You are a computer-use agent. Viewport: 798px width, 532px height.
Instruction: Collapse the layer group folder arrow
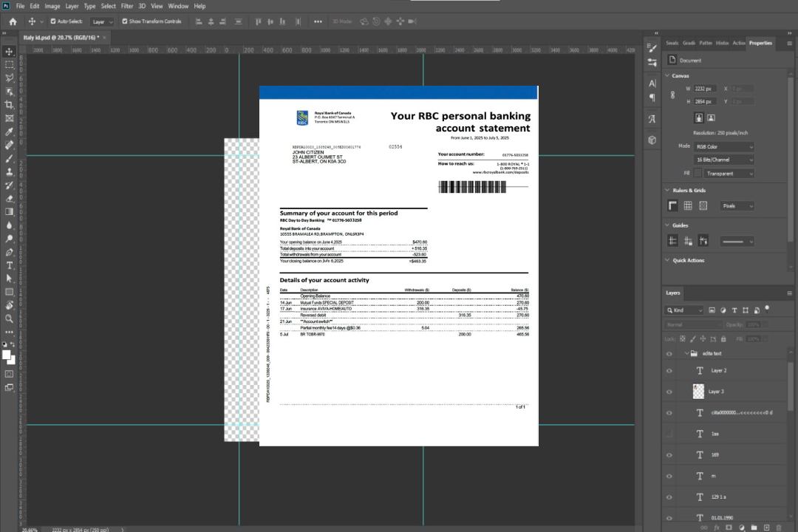[686, 353]
